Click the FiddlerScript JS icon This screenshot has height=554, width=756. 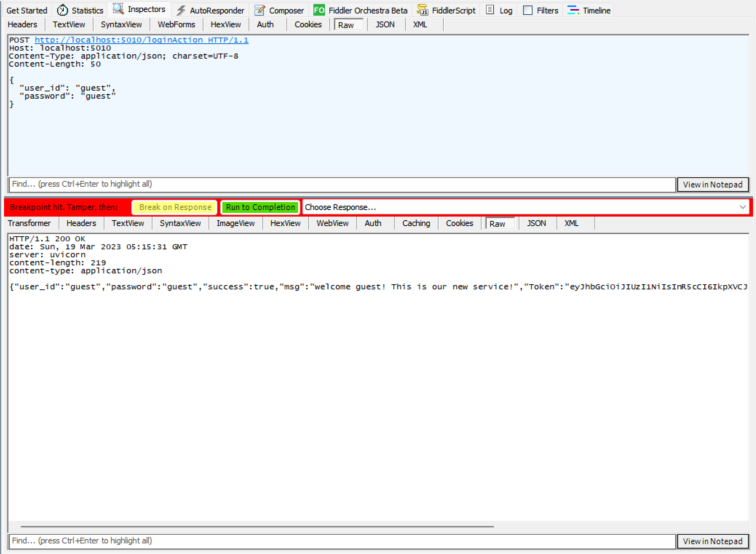(422, 10)
